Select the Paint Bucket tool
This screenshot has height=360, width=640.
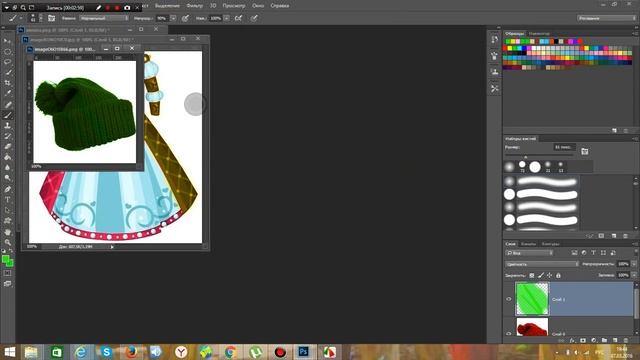click(x=7, y=157)
